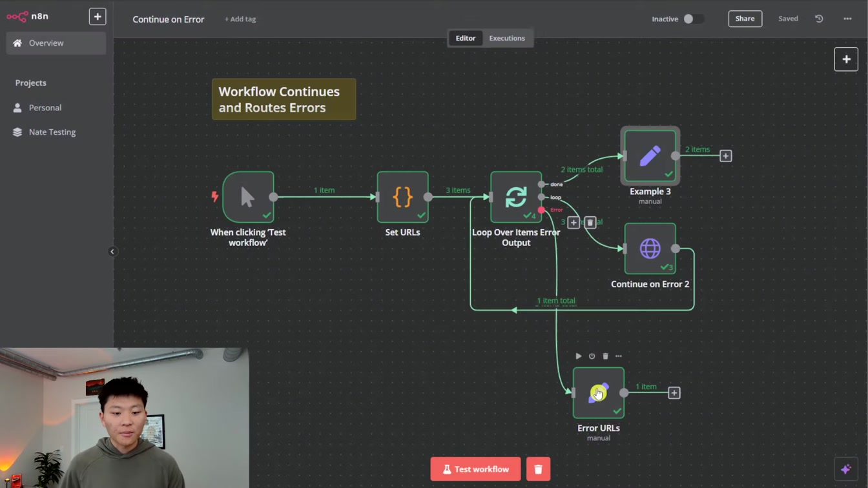Open the three-dots workflow menu in header
Image resolution: width=868 pixels, height=488 pixels.
[847, 19]
